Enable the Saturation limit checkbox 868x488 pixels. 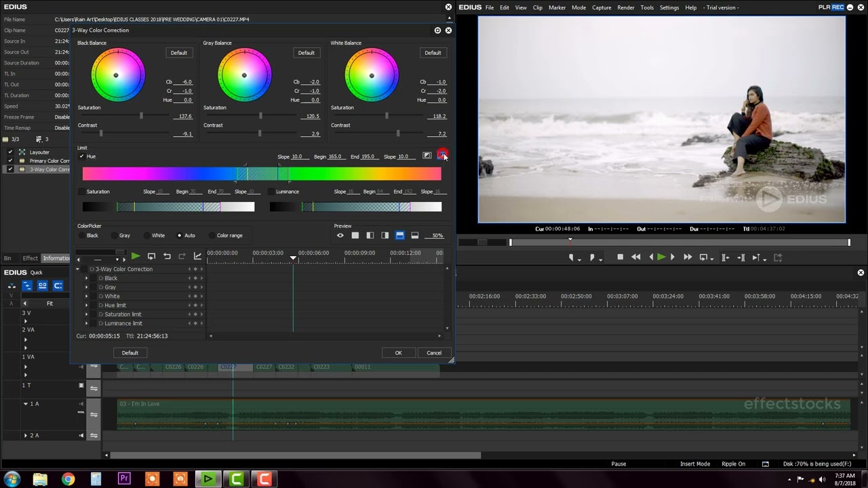point(82,192)
